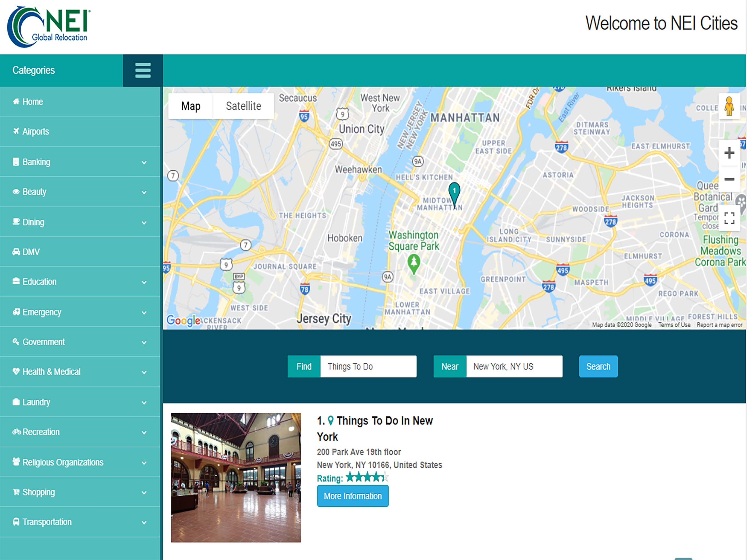
Task: Click the star rating next to Rating
Action: pos(367,477)
